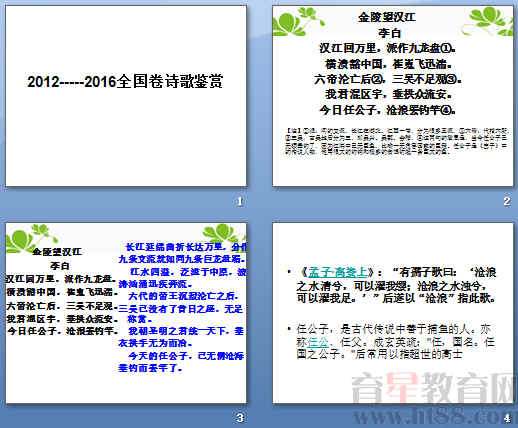Select the blue translation text on slide 3

coord(182,307)
